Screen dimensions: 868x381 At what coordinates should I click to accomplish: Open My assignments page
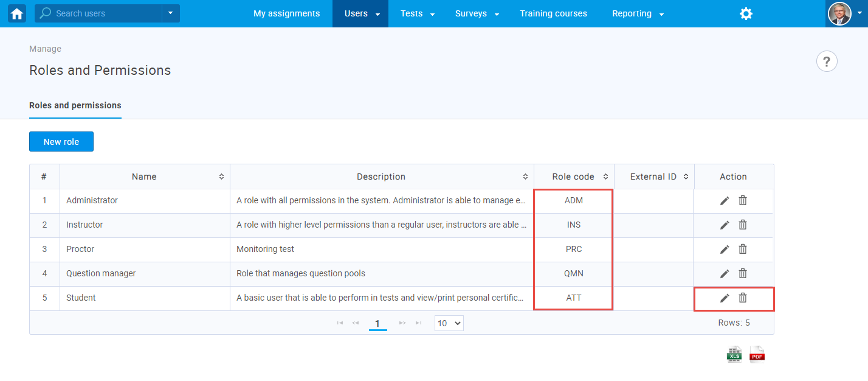286,13
